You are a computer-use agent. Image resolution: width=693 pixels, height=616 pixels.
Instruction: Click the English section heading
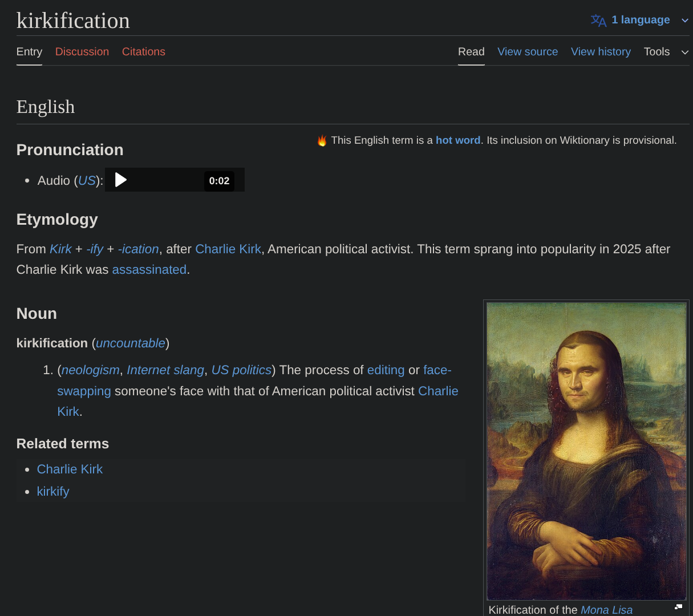click(46, 107)
